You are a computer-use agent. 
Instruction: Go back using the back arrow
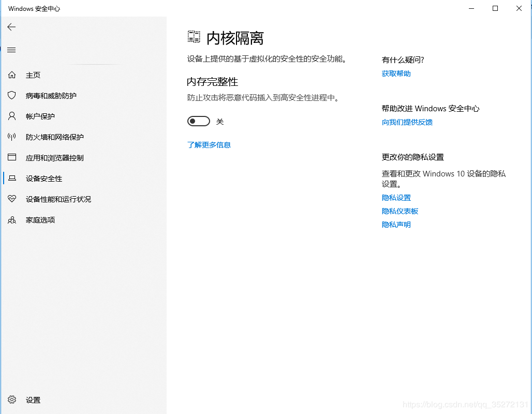pyautogui.click(x=11, y=27)
